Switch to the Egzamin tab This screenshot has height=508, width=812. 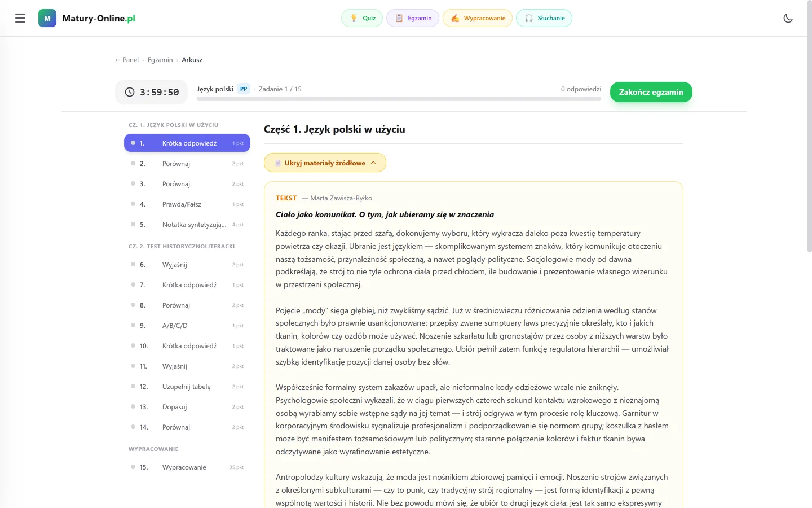413,18
